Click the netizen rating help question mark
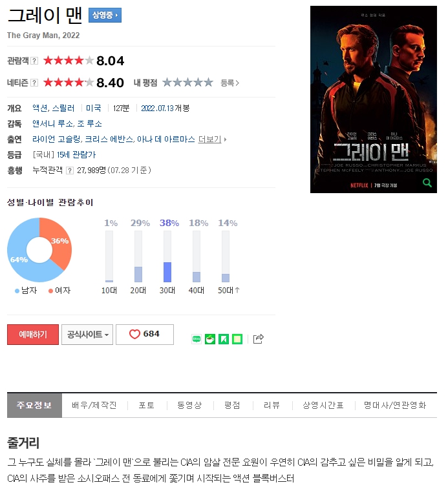This screenshot has height=498, width=448. [34, 83]
